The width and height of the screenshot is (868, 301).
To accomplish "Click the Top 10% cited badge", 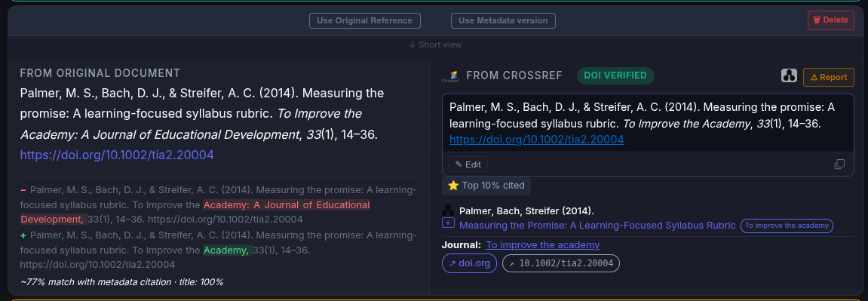I will pyautogui.click(x=486, y=186).
